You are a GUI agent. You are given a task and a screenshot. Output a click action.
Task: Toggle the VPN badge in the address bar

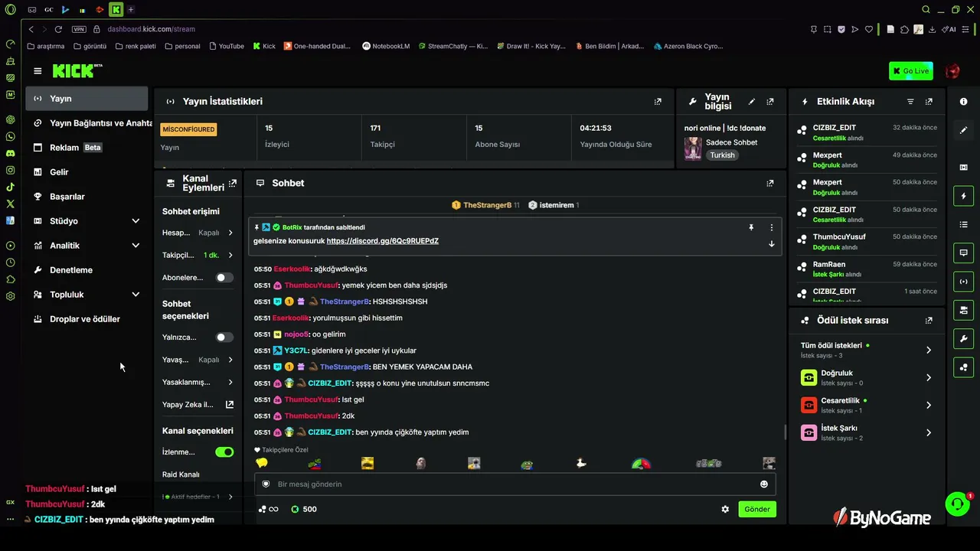tap(79, 29)
